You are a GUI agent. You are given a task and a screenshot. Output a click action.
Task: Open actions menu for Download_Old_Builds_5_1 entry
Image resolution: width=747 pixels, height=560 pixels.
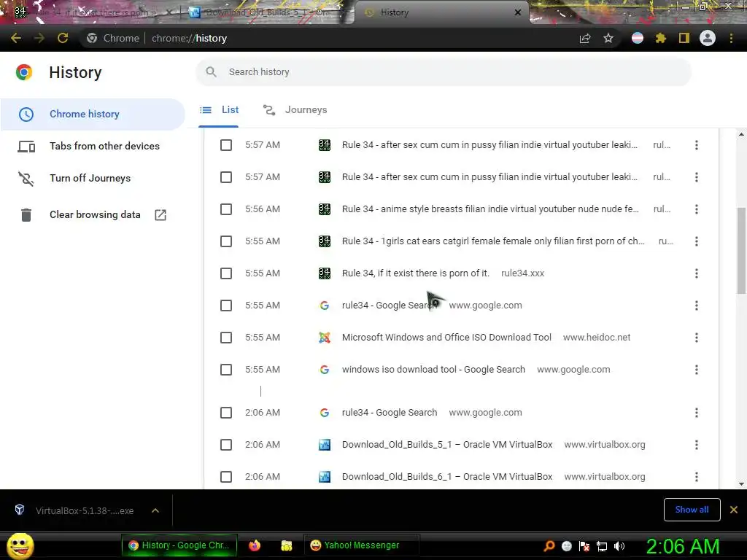click(x=697, y=445)
